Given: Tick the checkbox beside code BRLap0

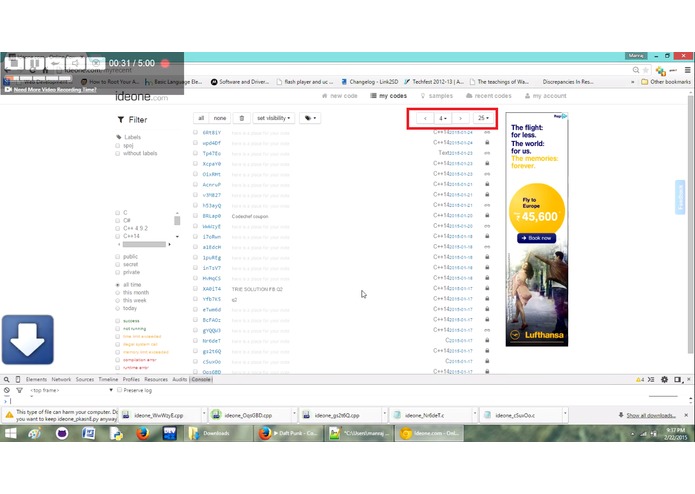Looking at the screenshot, I should tap(195, 215).
